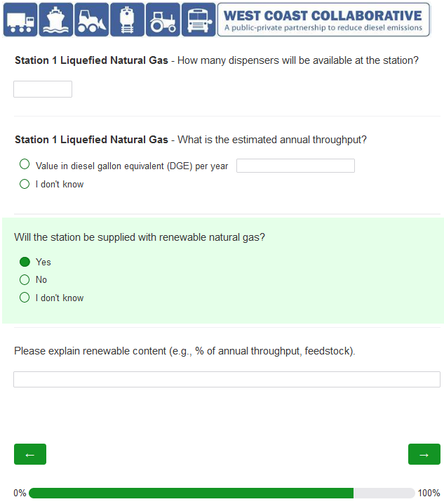The height and width of the screenshot is (504, 444).
Task: Click the renewable content explanation field
Action: (227, 380)
